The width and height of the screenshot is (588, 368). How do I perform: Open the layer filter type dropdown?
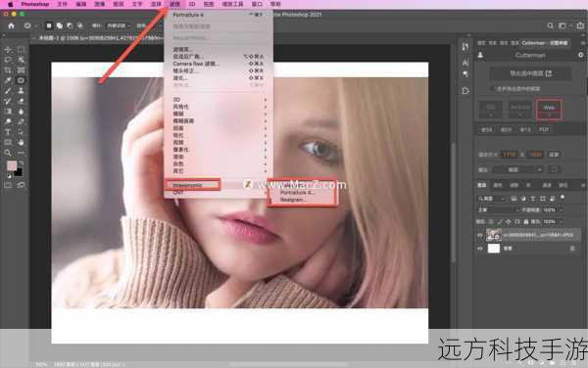(492, 199)
